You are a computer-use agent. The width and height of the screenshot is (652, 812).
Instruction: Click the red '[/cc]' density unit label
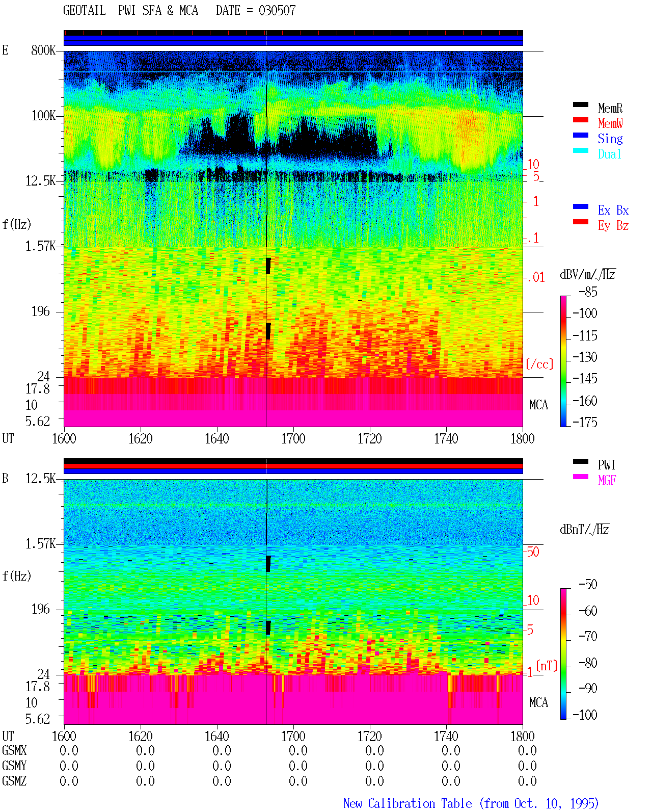tap(539, 364)
